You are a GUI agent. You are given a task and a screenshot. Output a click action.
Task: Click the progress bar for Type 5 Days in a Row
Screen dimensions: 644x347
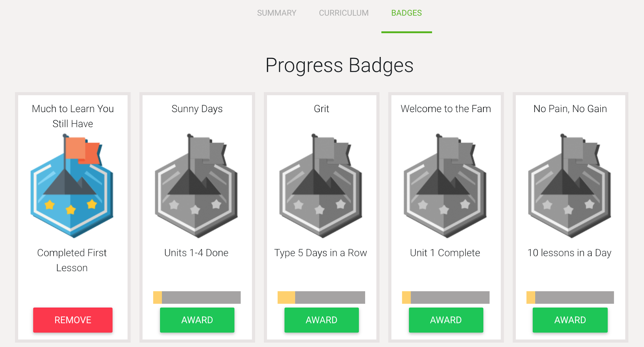coord(321,297)
